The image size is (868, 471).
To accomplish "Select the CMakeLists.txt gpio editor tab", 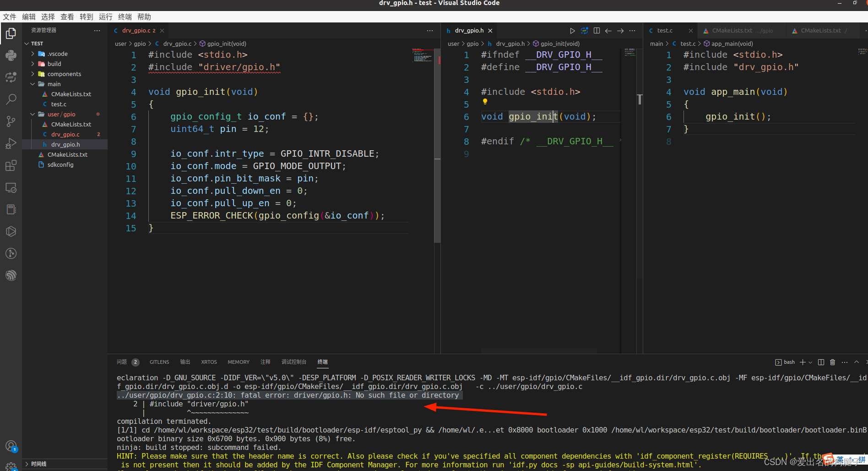I will pyautogui.click(x=743, y=31).
